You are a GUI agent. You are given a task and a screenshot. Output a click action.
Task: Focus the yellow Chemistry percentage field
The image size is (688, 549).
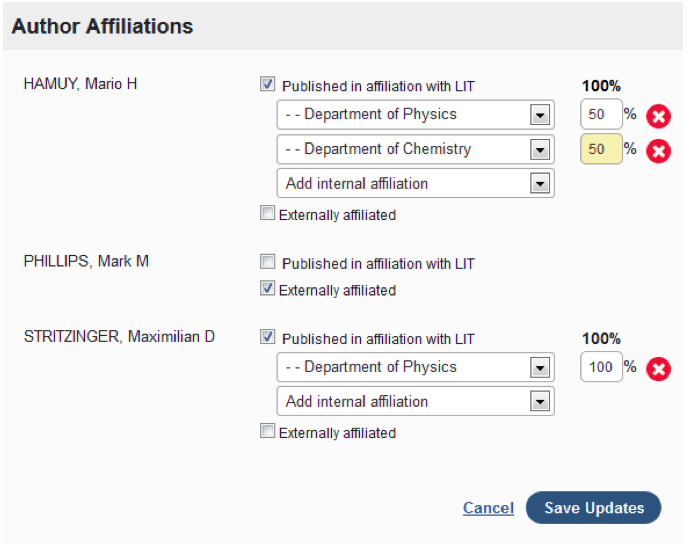(600, 150)
